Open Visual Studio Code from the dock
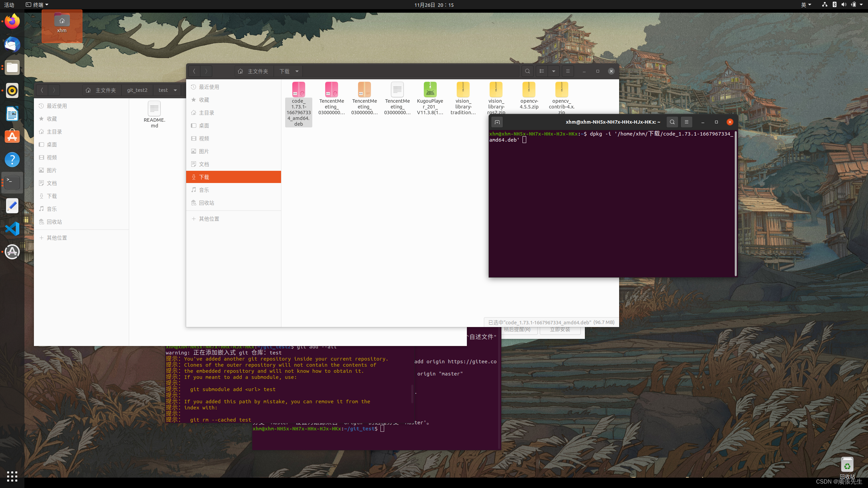Image resolution: width=868 pixels, height=488 pixels. pyautogui.click(x=12, y=229)
